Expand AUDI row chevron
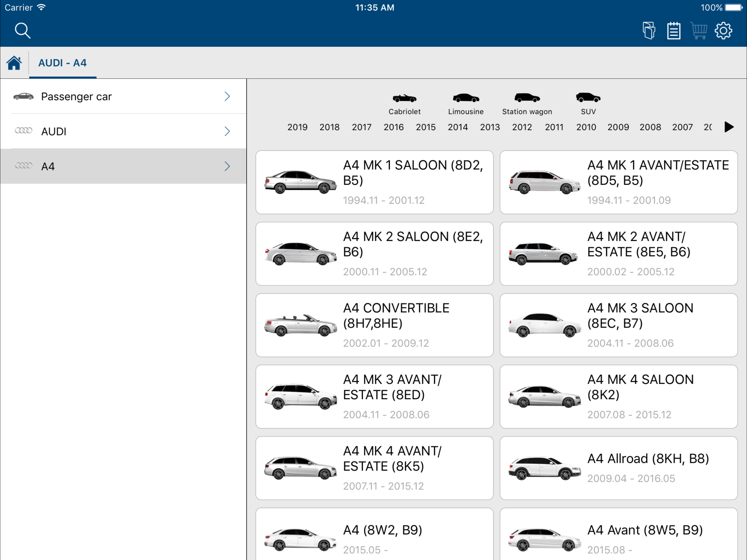The width and height of the screenshot is (747, 560). (227, 132)
